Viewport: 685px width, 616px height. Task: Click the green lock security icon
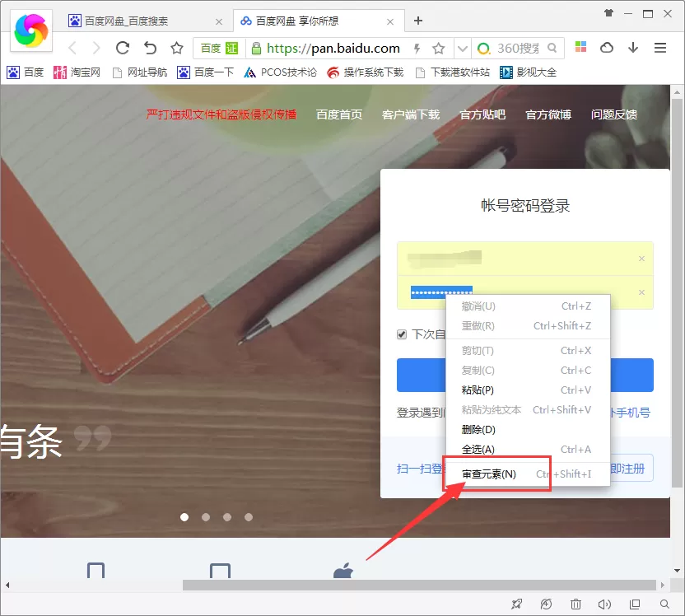pos(256,48)
